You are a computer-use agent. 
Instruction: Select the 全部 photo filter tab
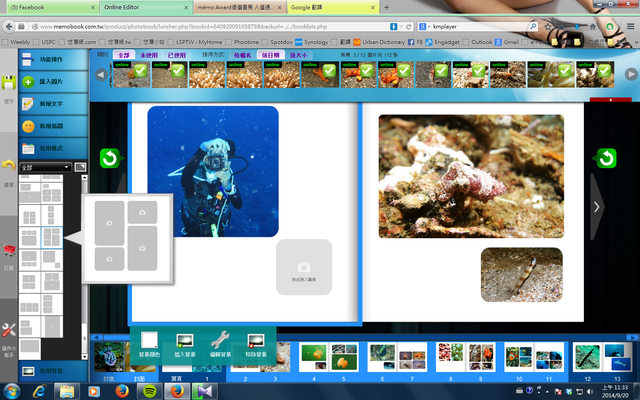[124, 55]
